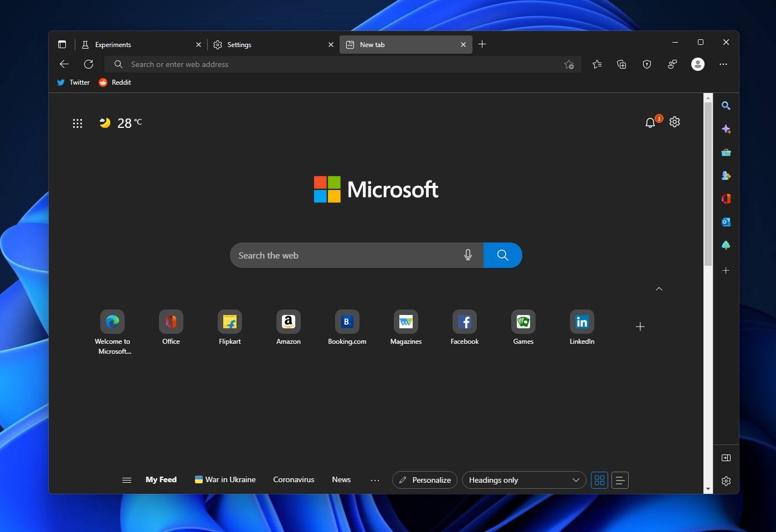
Task: Open the Twitter favorite link
Action: [x=73, y=82]
